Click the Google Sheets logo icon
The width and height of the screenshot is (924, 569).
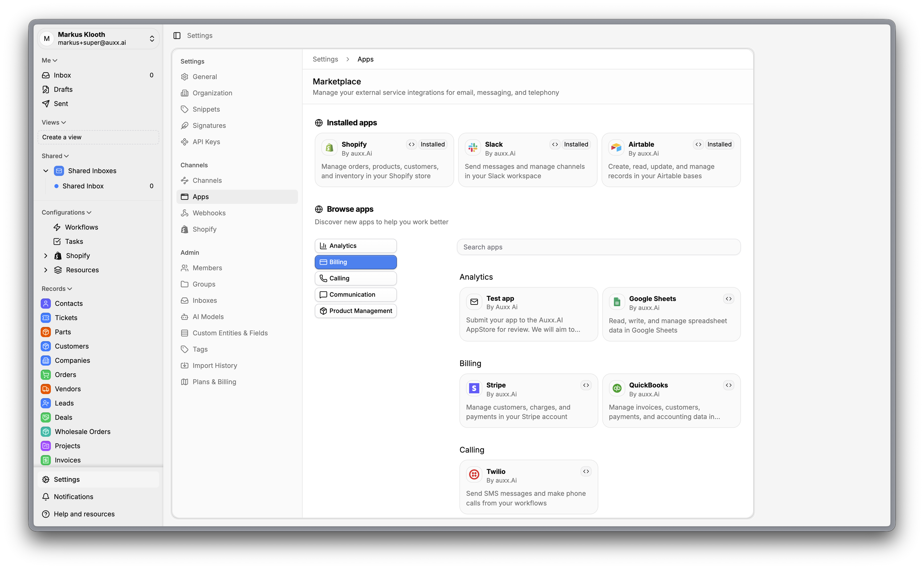click(617, 302)
